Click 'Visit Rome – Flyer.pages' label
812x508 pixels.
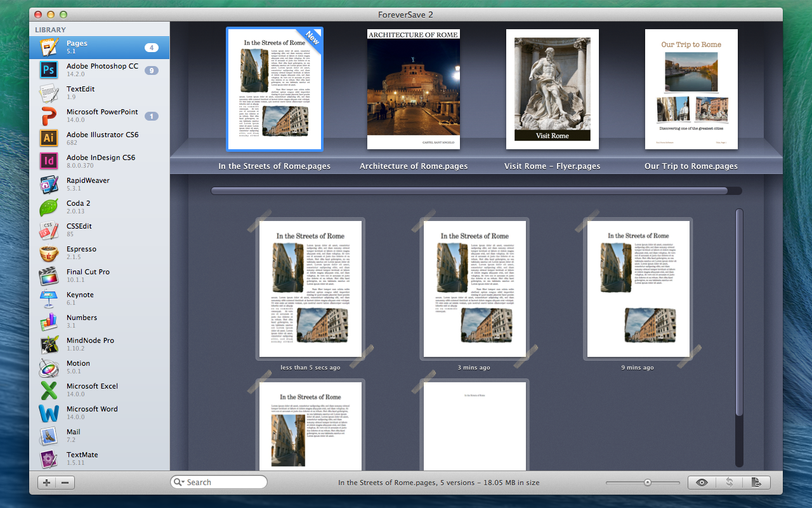click(x=553, y=166)
